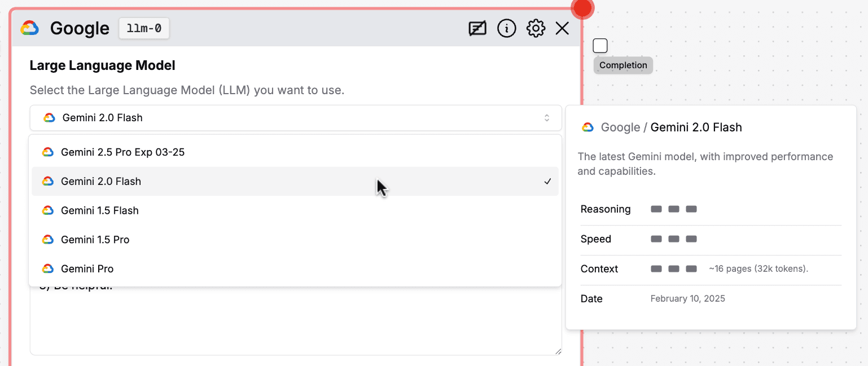Click the Speed rating bars
Image resolution: width=868 pixels, height=366 pixels.
[x=674, y=239]
